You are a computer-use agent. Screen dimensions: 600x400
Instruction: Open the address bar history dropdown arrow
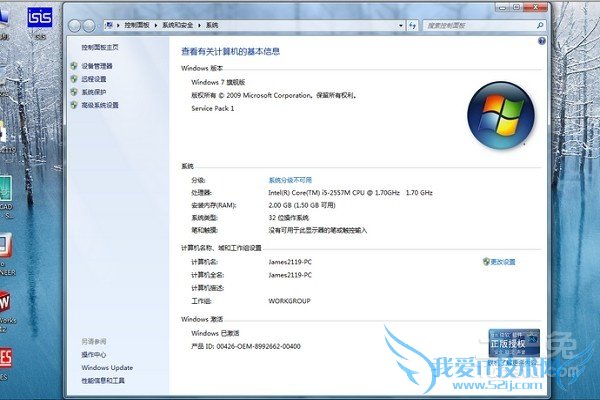[401, 25]
